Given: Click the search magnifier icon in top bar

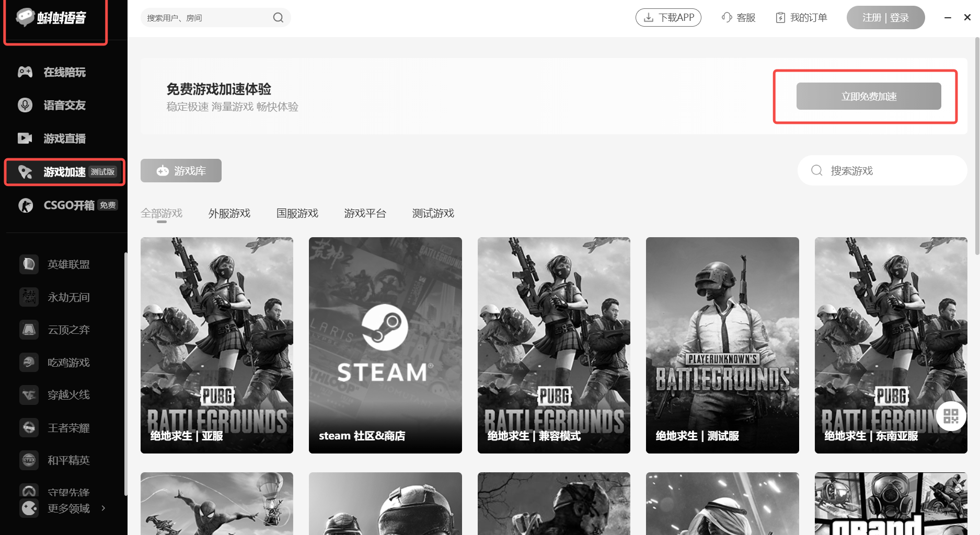Looking at the screenshot, I should tap(278, 18).
